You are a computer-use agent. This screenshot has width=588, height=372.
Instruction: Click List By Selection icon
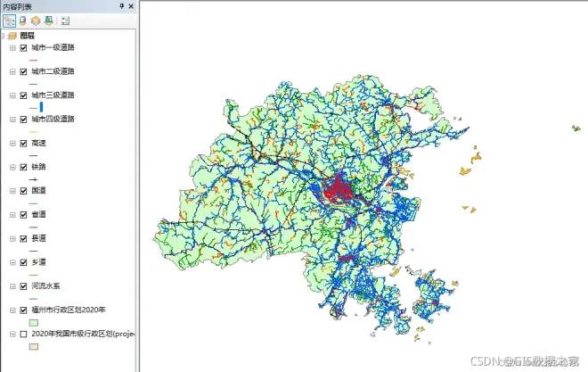(x=47, y=21)
